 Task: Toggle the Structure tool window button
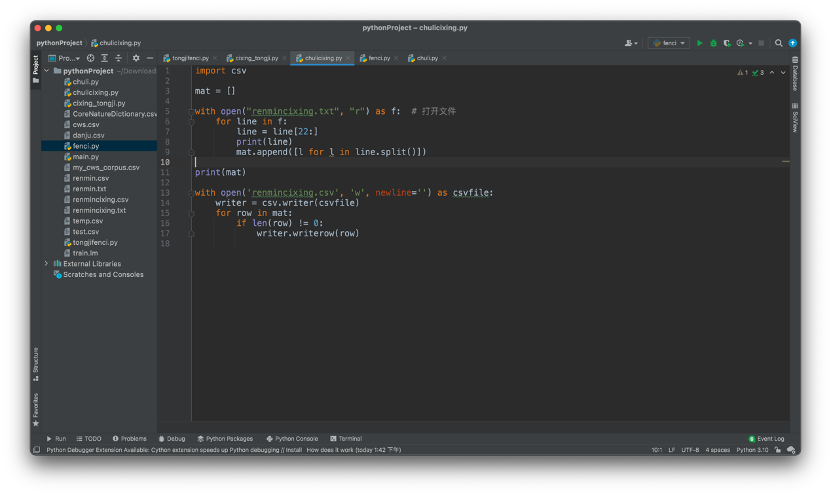(x=36, y=364)
